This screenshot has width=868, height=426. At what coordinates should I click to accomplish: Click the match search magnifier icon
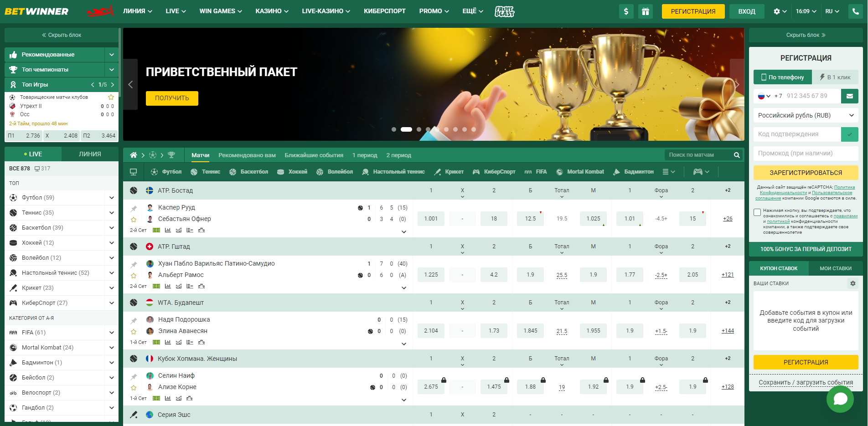(x=736, y=155)
